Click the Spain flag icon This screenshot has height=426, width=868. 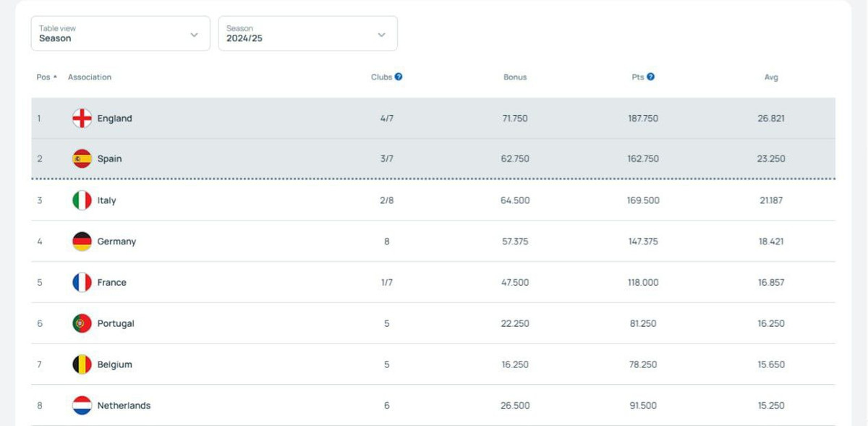82,159
